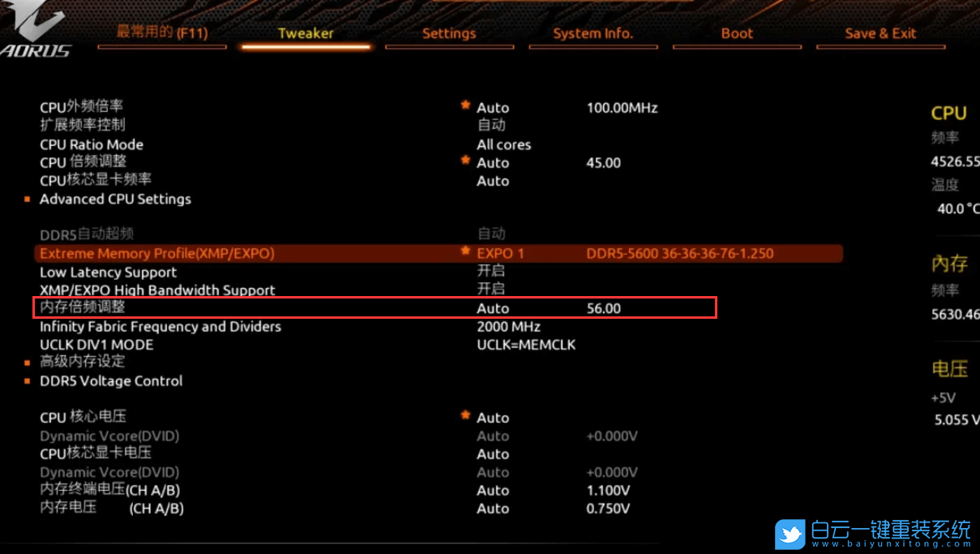
Task: Open the Save & Exit tab
Action: pos(880,33)
